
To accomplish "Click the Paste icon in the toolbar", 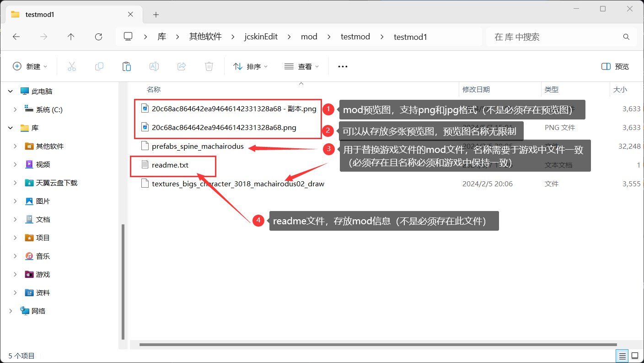I will click(x=126, y=66).
